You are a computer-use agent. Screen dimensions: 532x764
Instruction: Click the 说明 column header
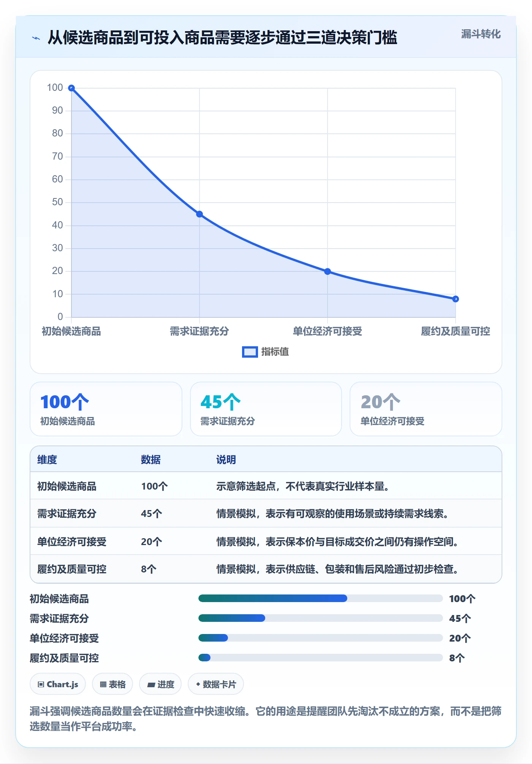click(226, 460)
